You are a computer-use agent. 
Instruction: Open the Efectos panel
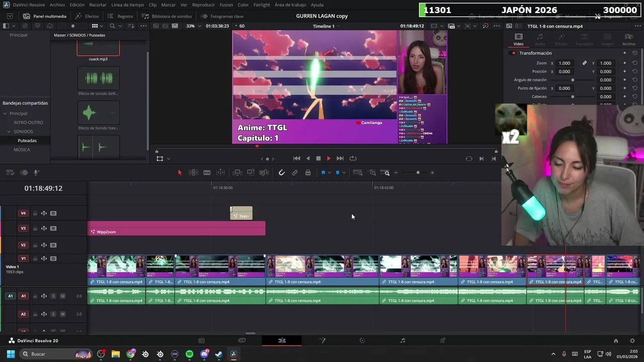(x=87, y=16)
